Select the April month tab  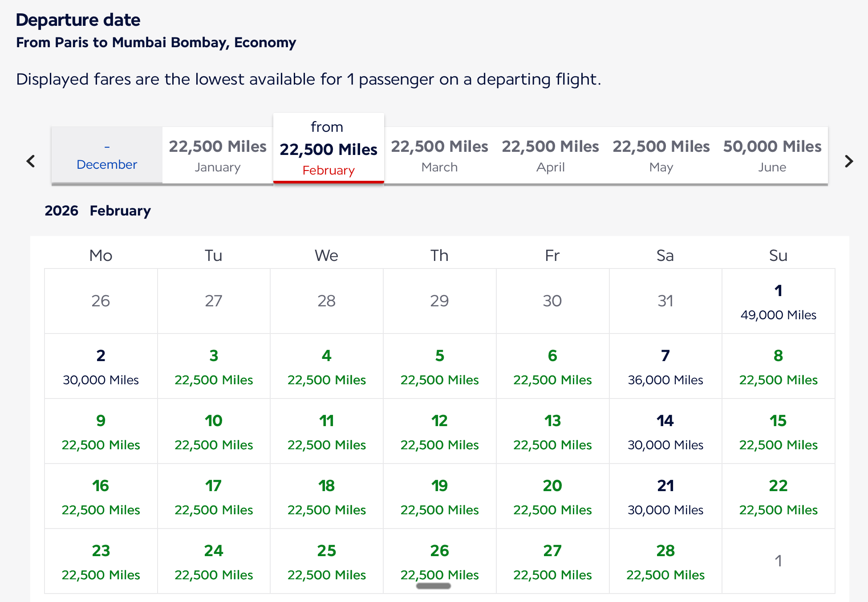click(x=550, y=155)
